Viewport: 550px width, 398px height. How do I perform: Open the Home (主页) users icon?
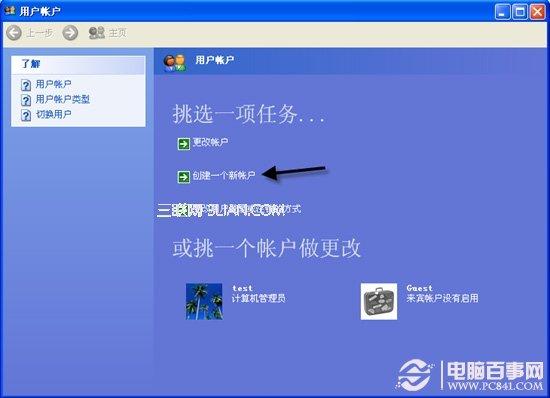96,33
